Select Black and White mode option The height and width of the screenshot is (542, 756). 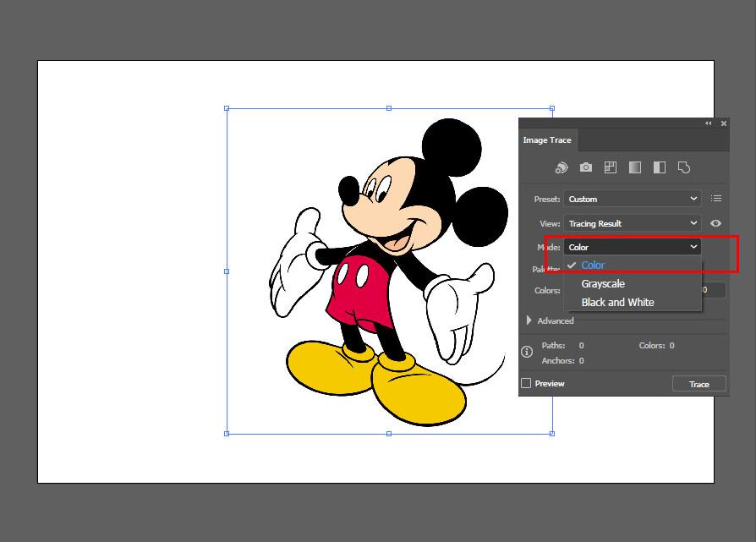617,302
